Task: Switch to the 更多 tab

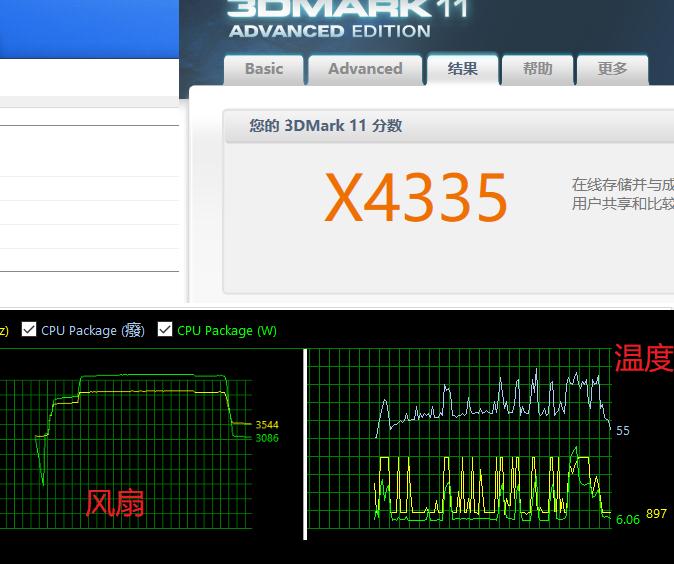Action: [x=612, y=69]
